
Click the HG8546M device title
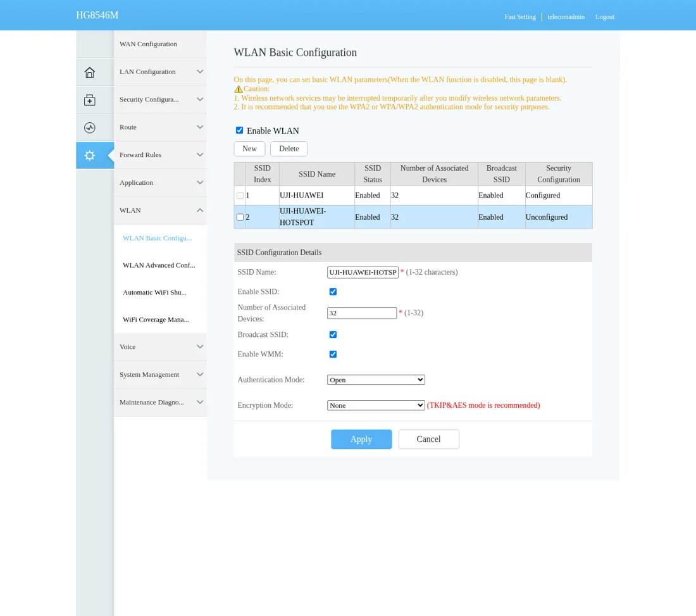click(97, 15)
